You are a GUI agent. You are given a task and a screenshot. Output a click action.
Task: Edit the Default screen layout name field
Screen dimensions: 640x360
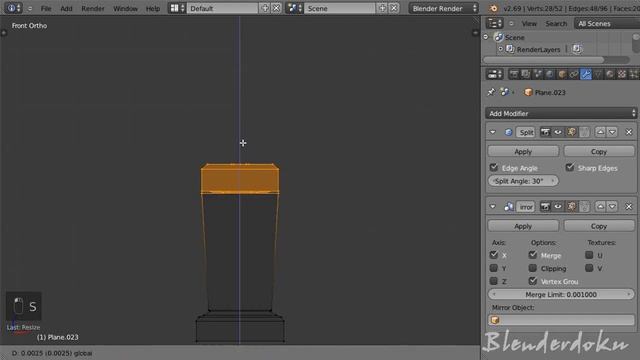(223, 8)
